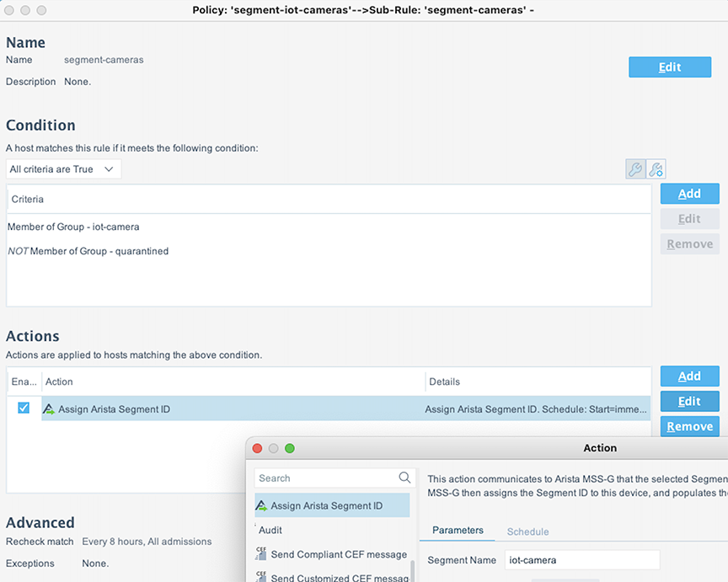
Task: Click Remove button next to Criteria table
Action: tap(690, 243)
